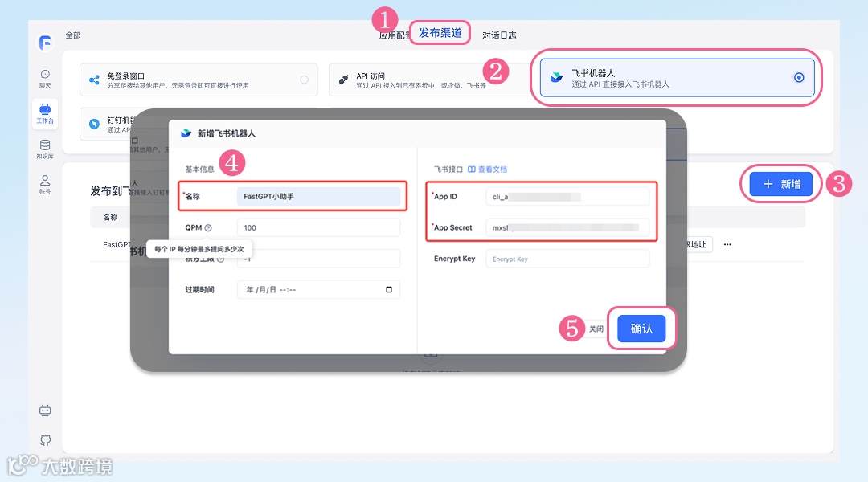
Task: Click the robot icon near the sidebar bottom
Action: coord(45,410)
